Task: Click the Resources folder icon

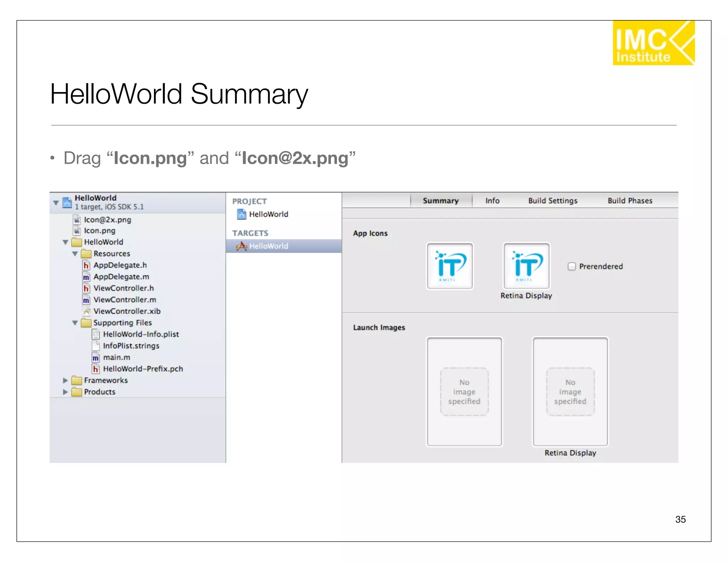Action: 86,254
